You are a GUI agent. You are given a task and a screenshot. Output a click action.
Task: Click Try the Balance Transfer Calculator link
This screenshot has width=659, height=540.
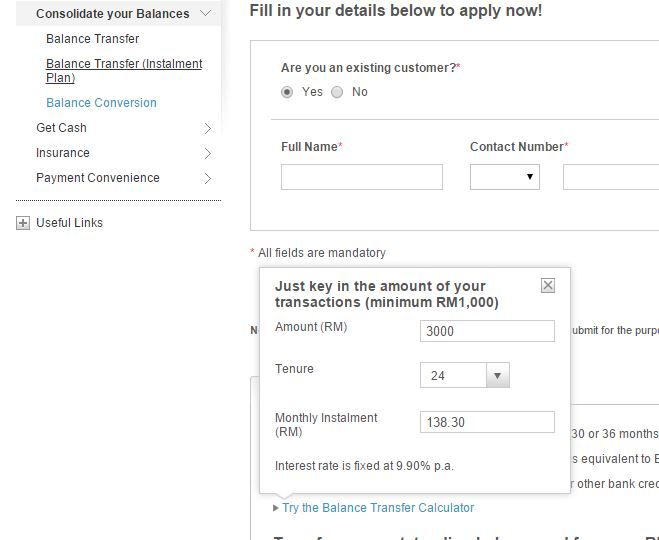(x=378, y=508)
